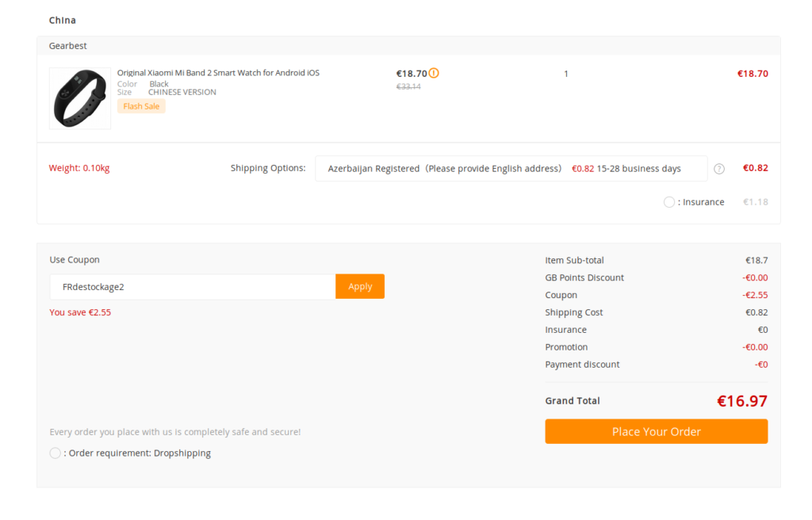This screenshot has width=812, height=520.
Task: Click the Flash Sale tag
Action: pos(141,106)
